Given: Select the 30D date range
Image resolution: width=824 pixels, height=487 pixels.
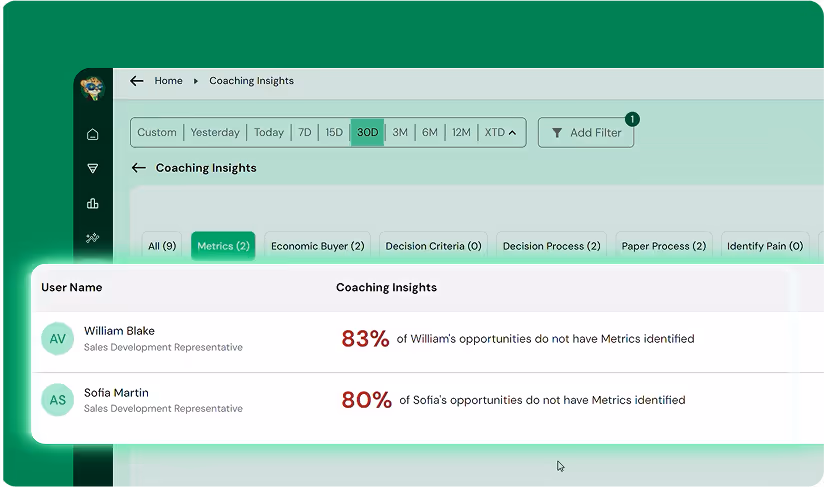Looking at the screenshot, I should coord(367,132).
